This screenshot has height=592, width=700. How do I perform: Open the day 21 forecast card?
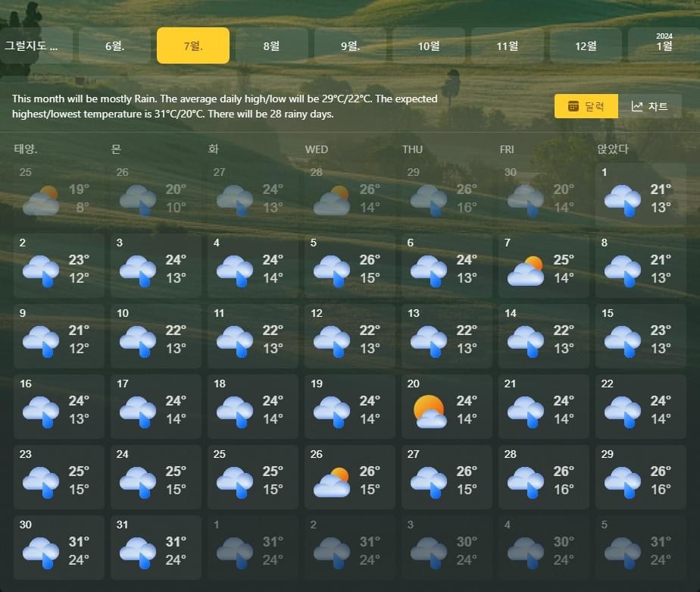[543, 406]
